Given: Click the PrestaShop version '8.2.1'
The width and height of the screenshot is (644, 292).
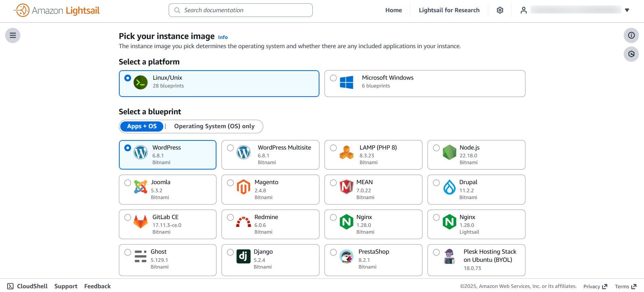Looking at the screenshot, I should 364,260.
